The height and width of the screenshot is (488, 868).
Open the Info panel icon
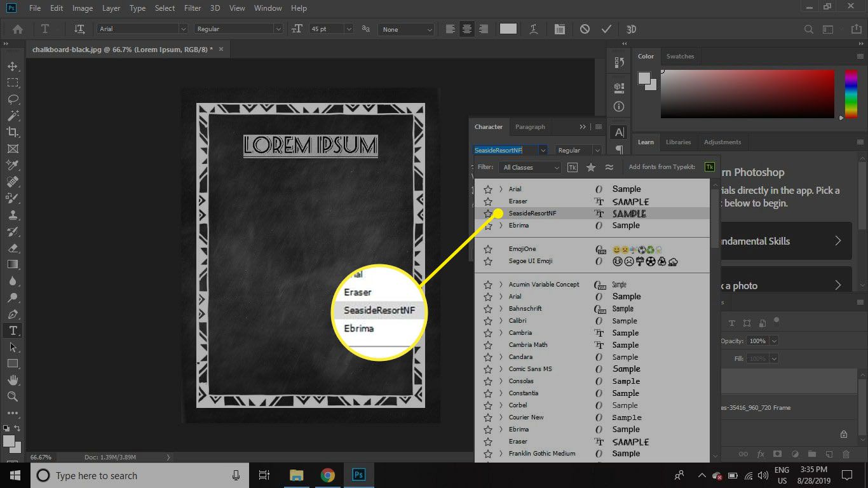point(619,106)
